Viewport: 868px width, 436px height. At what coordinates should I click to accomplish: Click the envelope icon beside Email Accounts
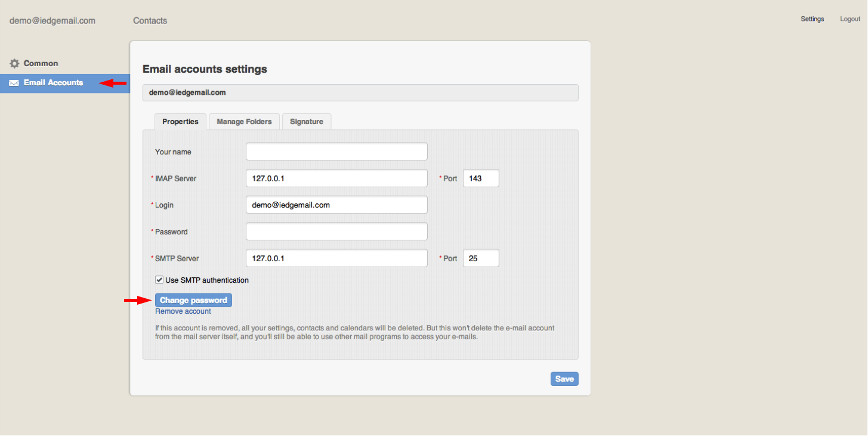(14, 83)
